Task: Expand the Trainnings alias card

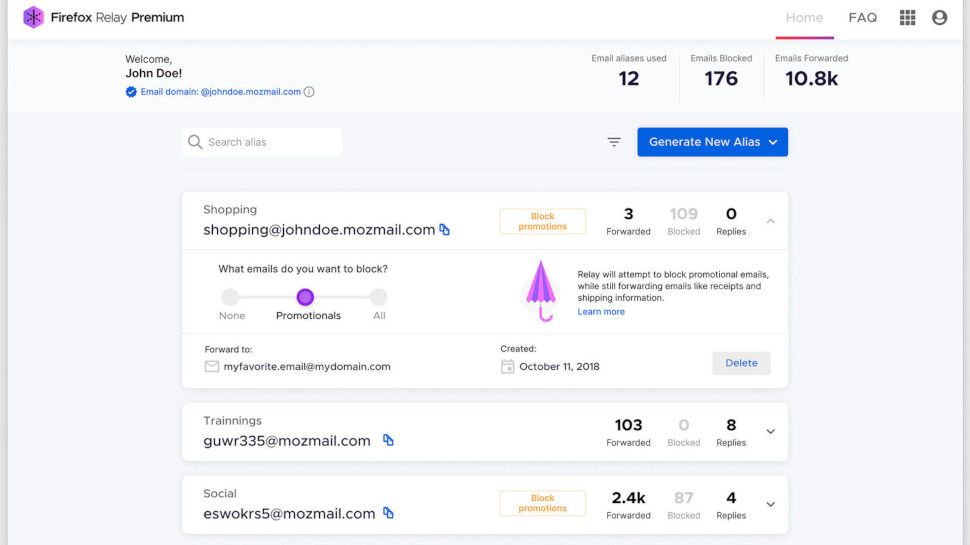Action: [770, 432]
